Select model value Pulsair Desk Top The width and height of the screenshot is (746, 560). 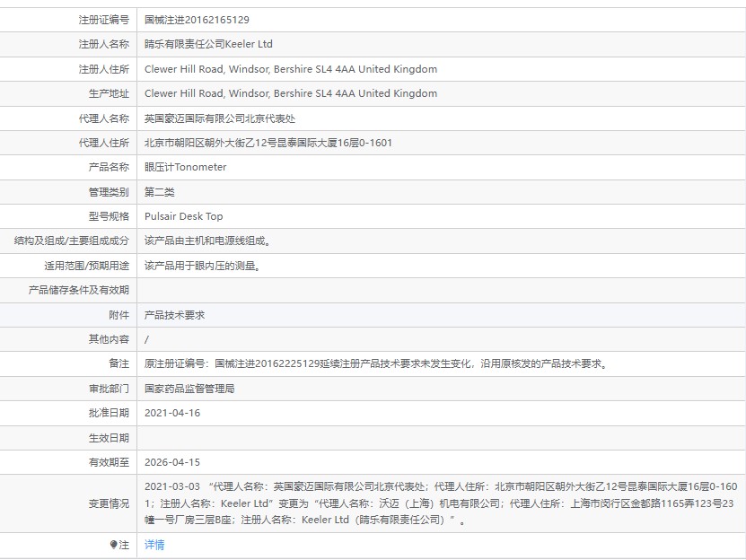[x=183, y=216]
